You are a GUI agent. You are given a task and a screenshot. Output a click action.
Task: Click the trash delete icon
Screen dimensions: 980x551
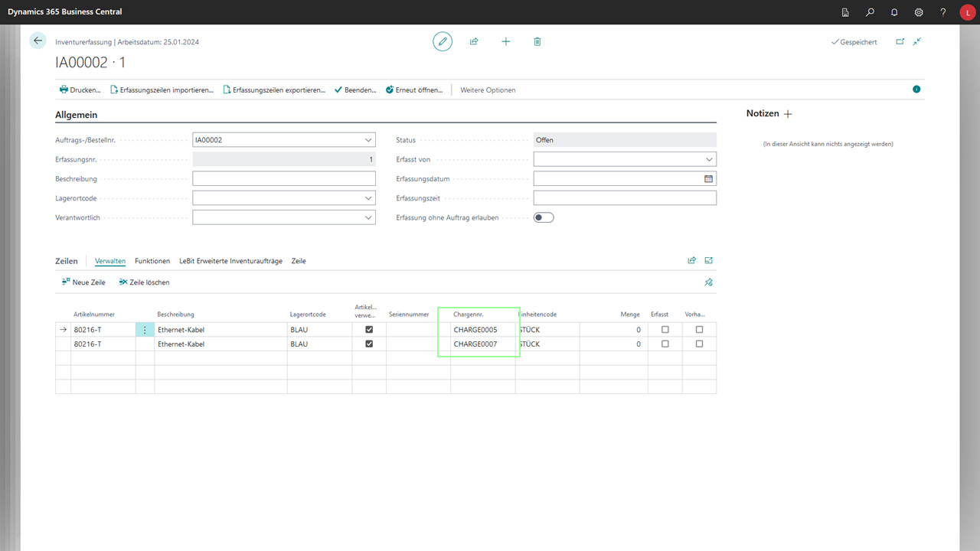click(x=537, y=41)
